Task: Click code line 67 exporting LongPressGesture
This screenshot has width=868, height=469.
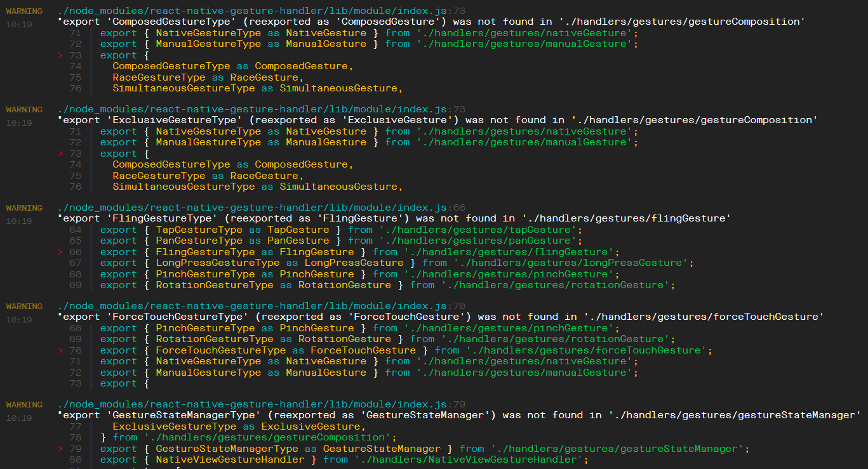Action: point(397,263)
